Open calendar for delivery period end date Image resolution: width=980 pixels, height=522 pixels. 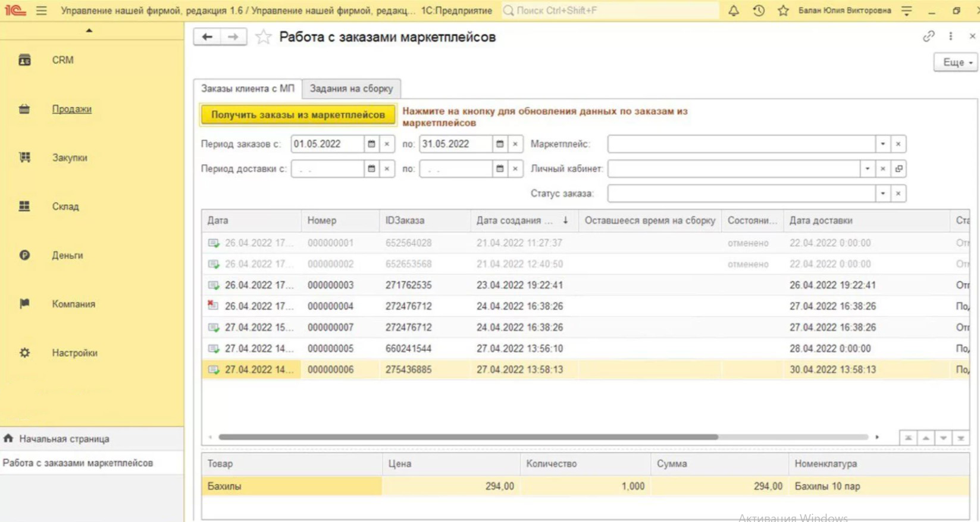click(500, 169)
